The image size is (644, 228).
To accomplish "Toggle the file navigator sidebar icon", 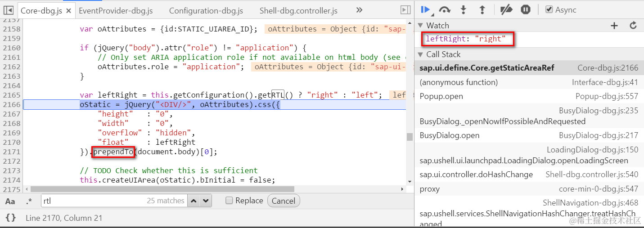I will 8,10.
